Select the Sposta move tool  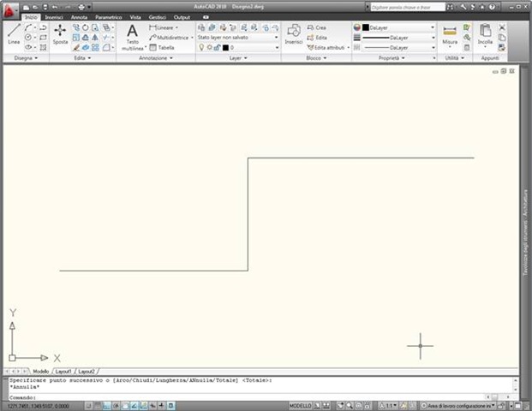point(60,34)
